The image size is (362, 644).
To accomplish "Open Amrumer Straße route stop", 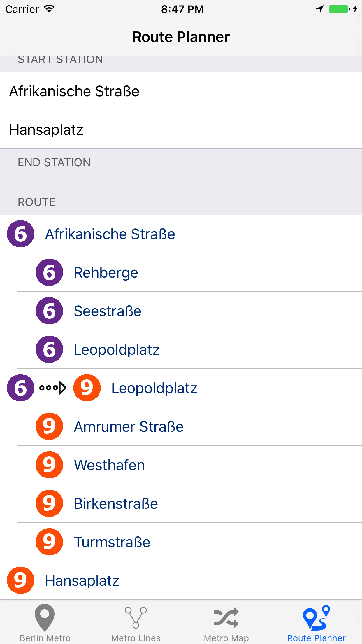I will (x=129, y=426).
